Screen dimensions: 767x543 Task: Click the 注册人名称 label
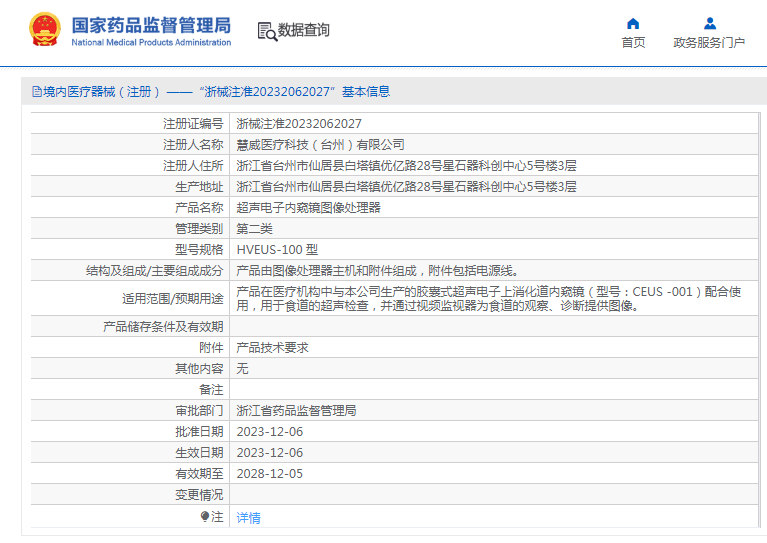(193, 145)
